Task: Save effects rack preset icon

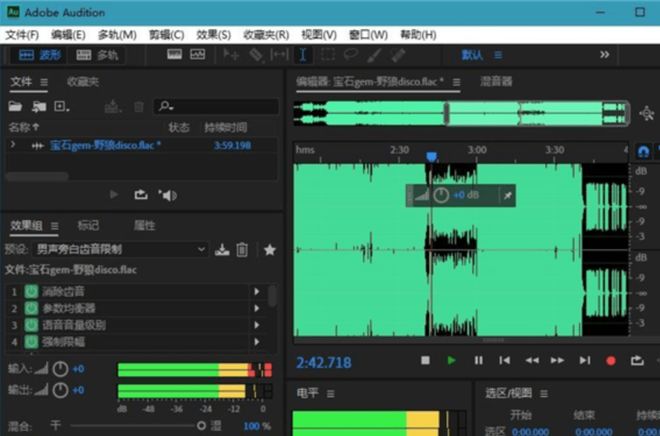Action: coord(222,250)
